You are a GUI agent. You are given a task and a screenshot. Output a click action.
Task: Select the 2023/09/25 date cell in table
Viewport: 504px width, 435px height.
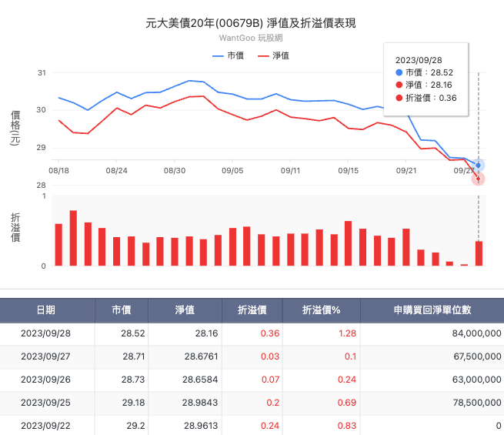(46, 403)
